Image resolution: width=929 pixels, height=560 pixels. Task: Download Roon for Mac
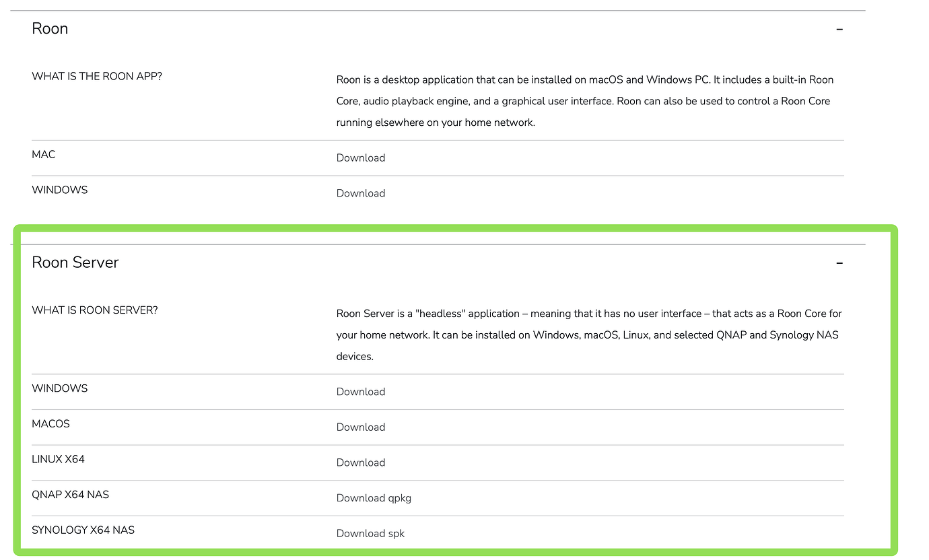click(360, 157)
